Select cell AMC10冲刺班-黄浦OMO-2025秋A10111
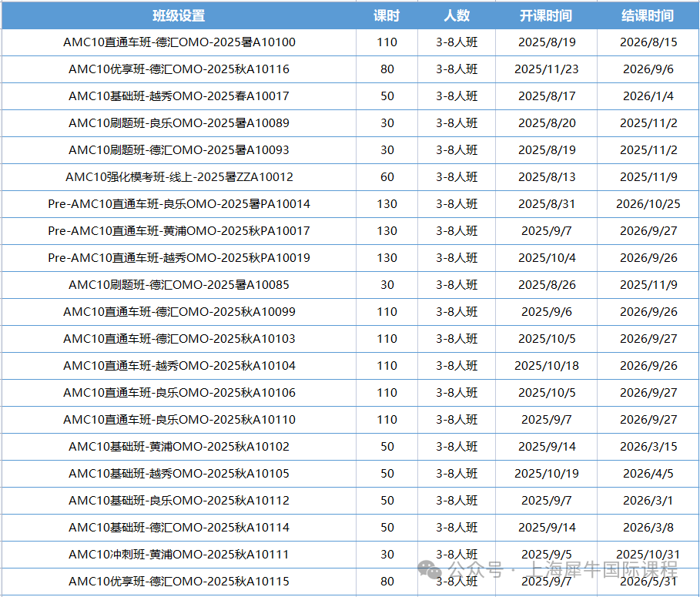700x597 pixels. click(x=179, y=554)
